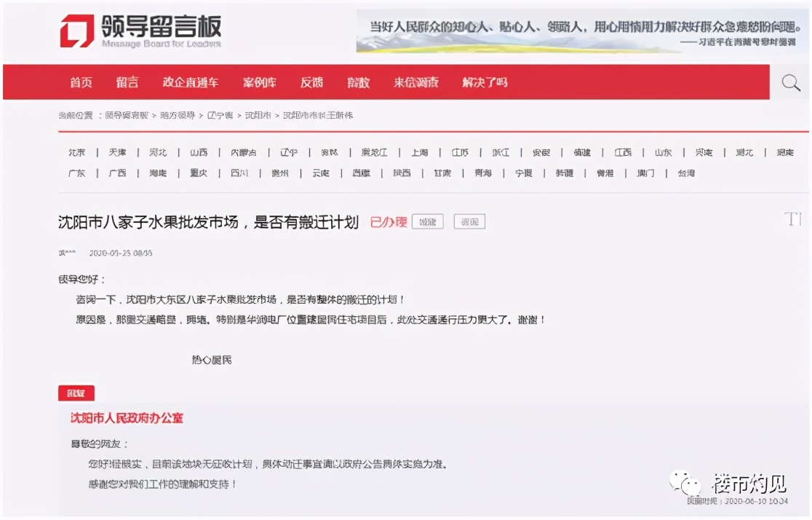Click 解决了吗 in the top menu
Image resolution: width=812 pixels, height=520 pixels.
(484, 82)
